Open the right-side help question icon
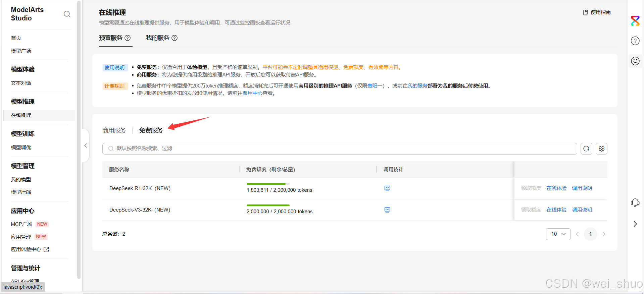The height and width of the screenshot is (294, 644). (635, 41)
